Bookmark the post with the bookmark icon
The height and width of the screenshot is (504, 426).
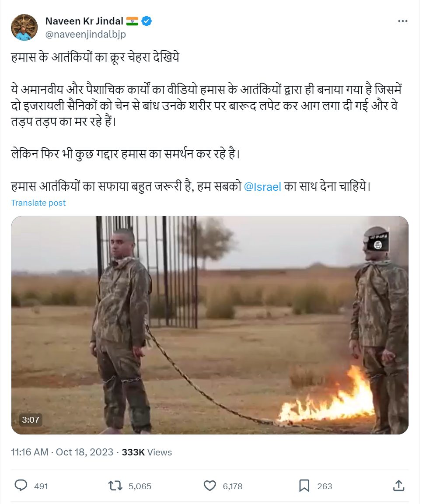coord(304,486)
